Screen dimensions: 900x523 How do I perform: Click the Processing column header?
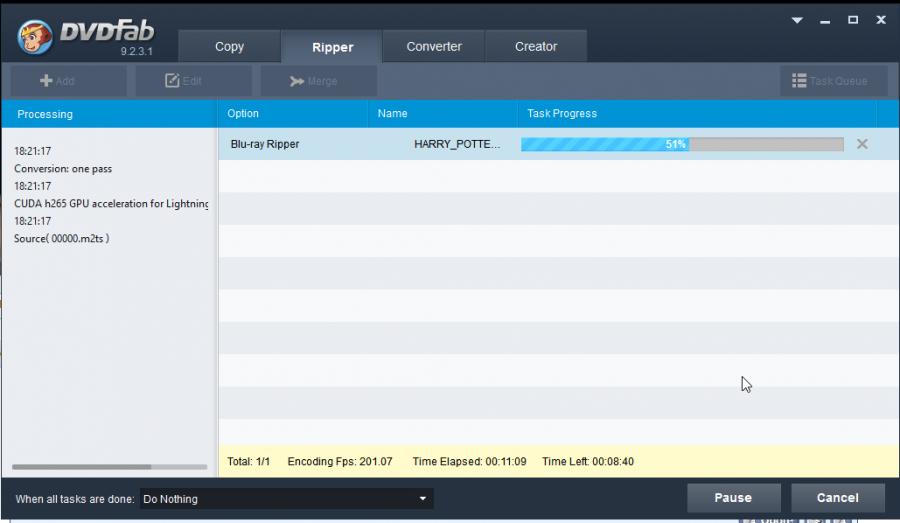[x=109, y=114]
